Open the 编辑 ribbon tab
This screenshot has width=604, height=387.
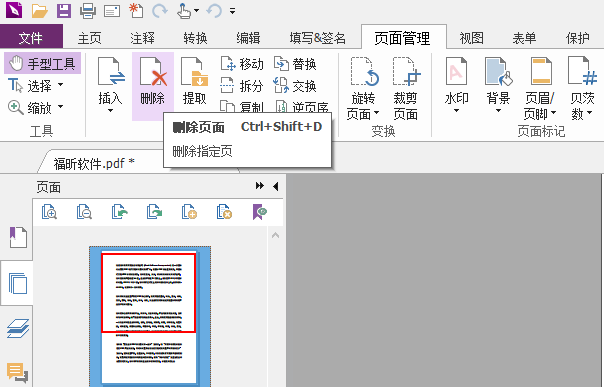(x=248, y=38)
